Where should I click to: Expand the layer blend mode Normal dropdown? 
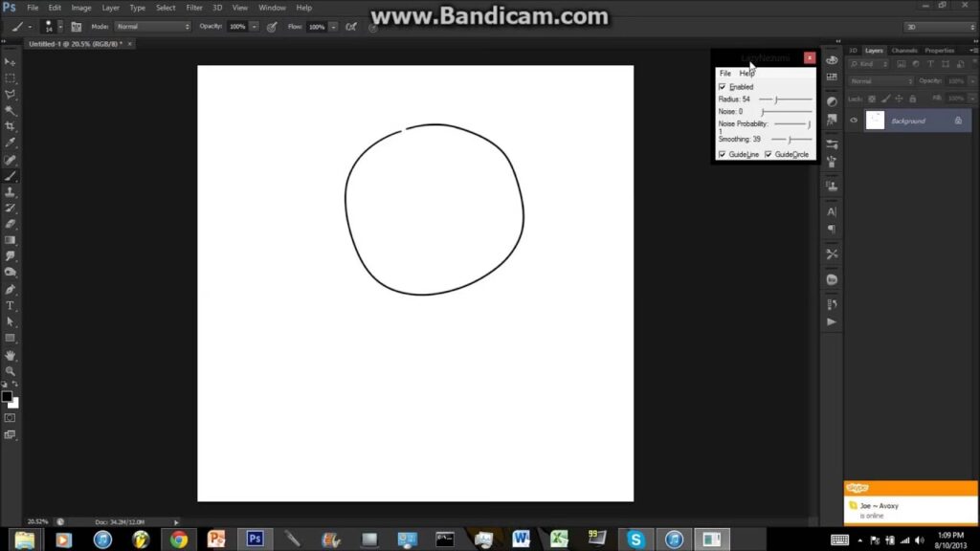click(x=880, y=81)
